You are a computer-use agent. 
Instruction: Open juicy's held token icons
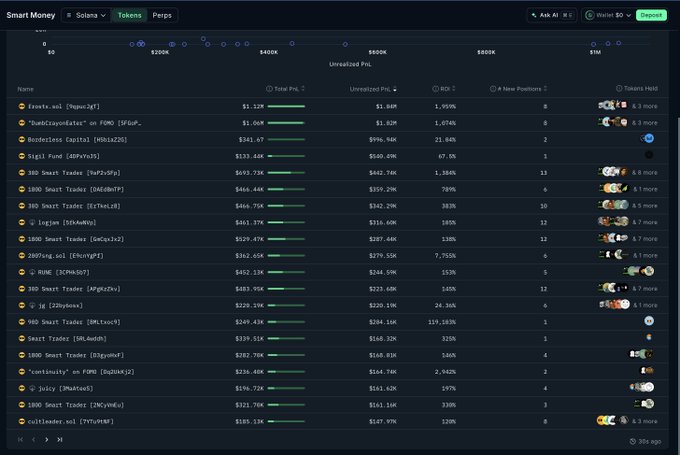(x=642, y=387)
